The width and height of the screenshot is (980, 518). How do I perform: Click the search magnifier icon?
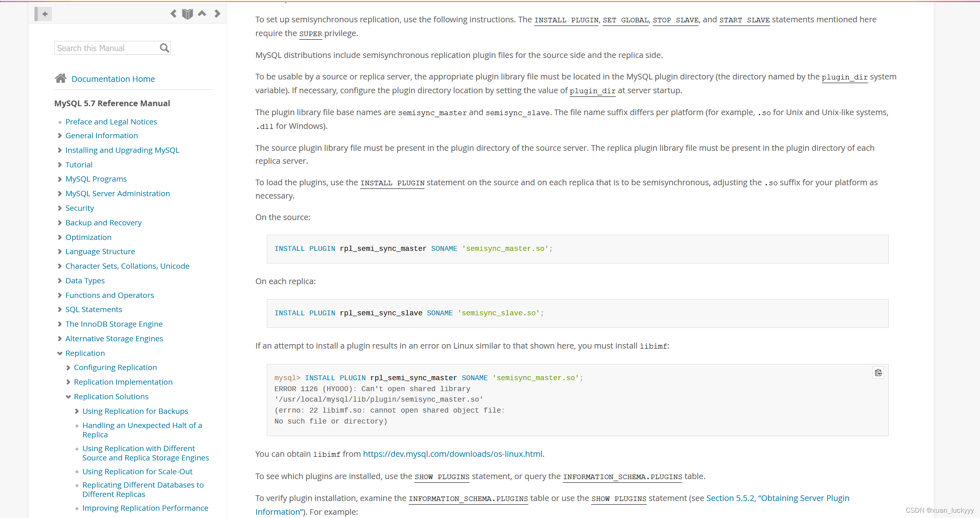[x=164, y=48]
